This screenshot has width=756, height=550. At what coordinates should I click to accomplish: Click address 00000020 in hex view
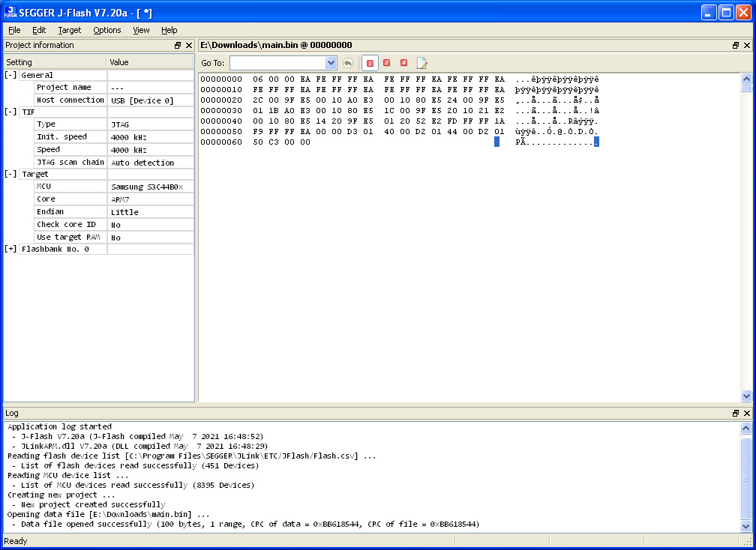point(221,100)
